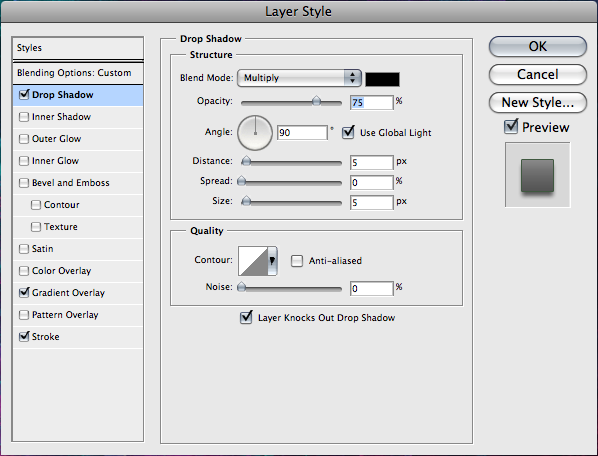
Task: Open the Satin settings row
Action: click(78, 249)
